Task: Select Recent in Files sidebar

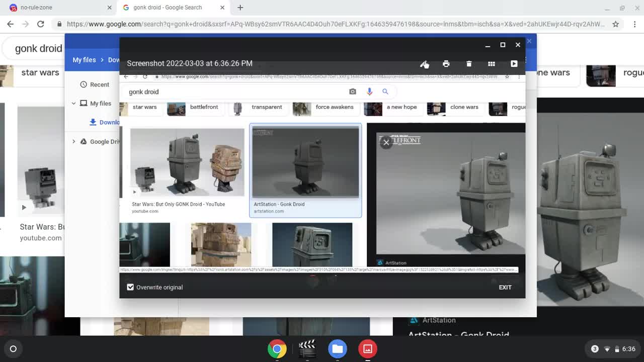Action: pyautogui.click(x=100, y=84)
